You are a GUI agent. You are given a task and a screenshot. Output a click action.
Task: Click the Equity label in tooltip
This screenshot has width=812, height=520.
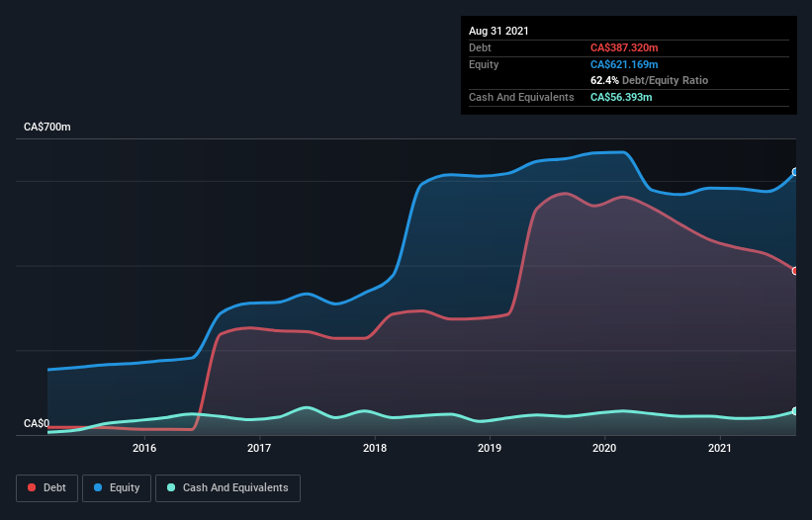click(x=484, y=64)
